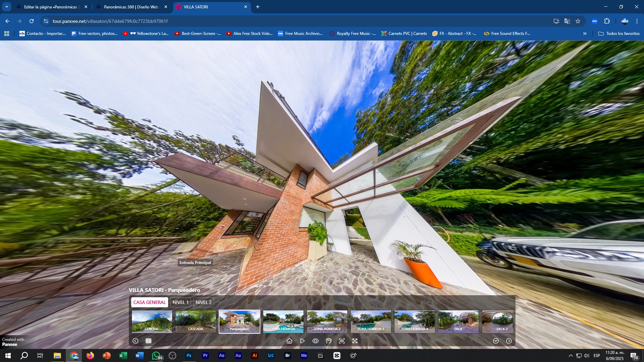This screenshot has height=362, width=644.
Task: Start autoplay of the virtual tour
Action: (302, 341)
